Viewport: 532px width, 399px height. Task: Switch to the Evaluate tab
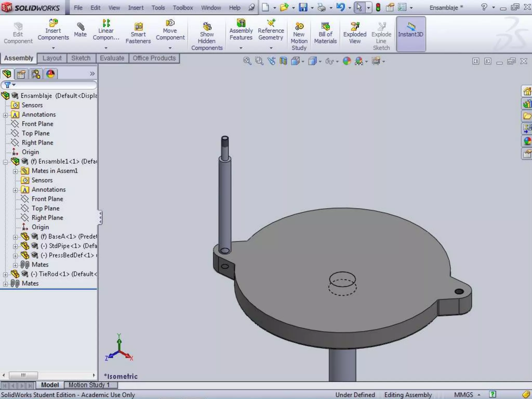pyautogui.click(x=112, y=58)
